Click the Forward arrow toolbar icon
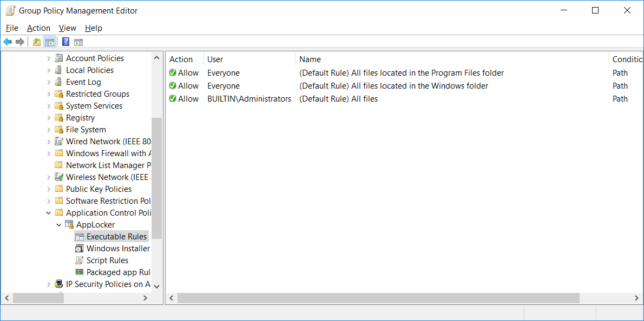Screen dimensions: 644x321 19,42
